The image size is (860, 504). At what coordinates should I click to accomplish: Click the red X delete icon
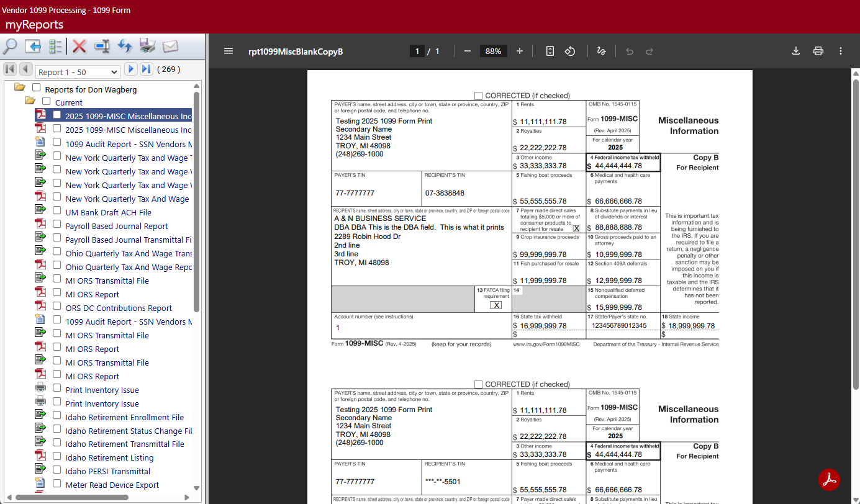(79, 47)
